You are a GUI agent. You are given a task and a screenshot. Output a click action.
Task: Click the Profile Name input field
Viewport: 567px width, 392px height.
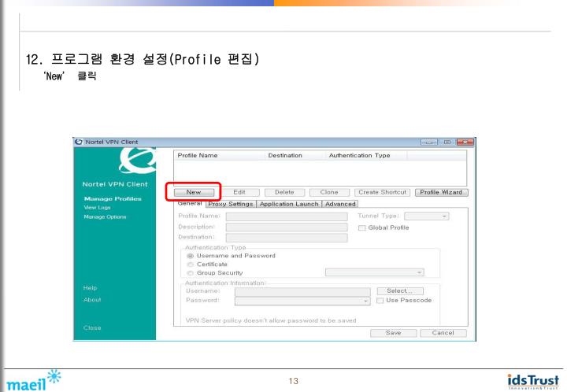[x=287, y=216]
